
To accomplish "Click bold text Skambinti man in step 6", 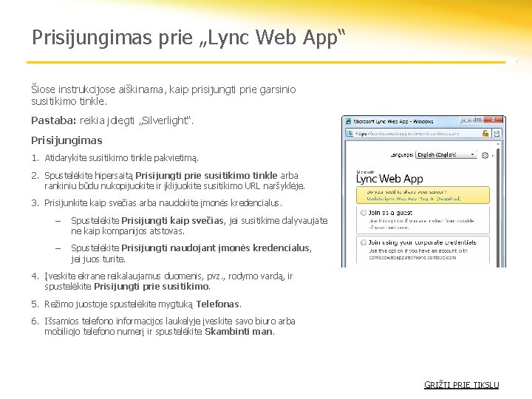I will coord(239,332).
